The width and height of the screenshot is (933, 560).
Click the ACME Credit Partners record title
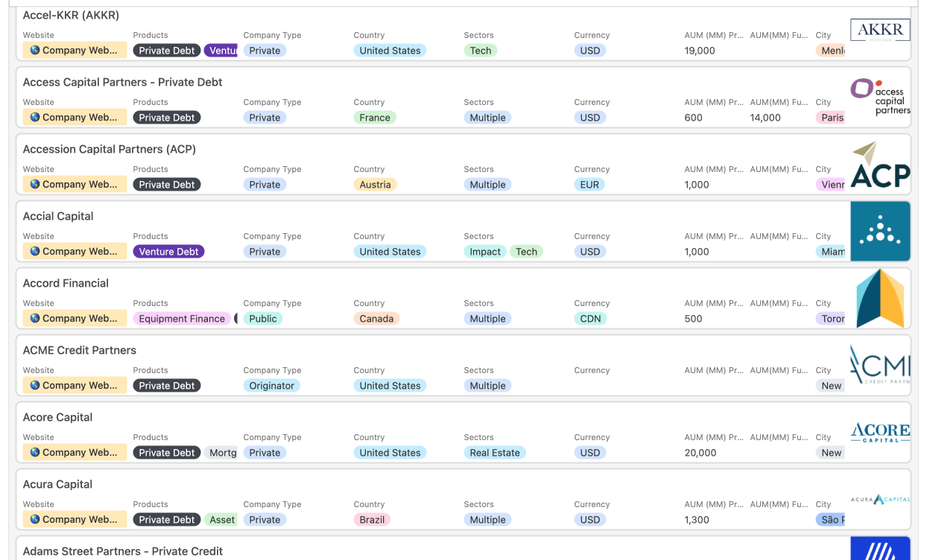pos(80,351)
